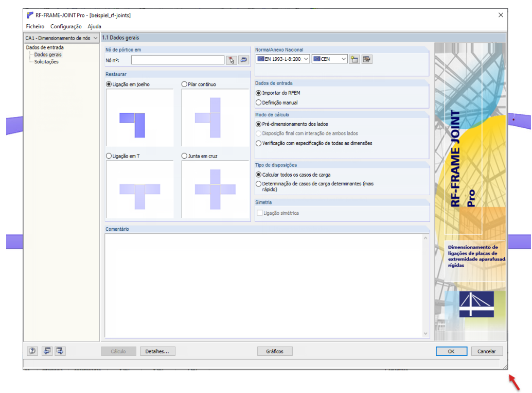Click the help question mark icon

click(32, 351)
